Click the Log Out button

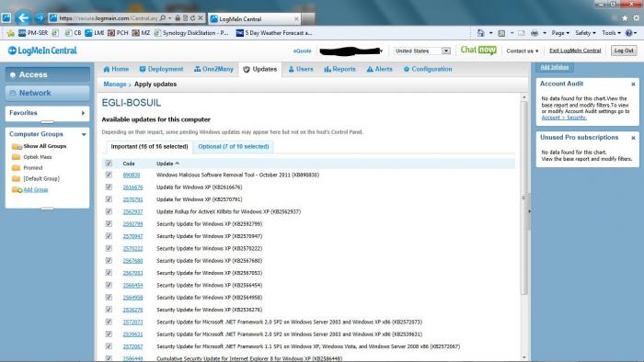(x=624, y=51)
